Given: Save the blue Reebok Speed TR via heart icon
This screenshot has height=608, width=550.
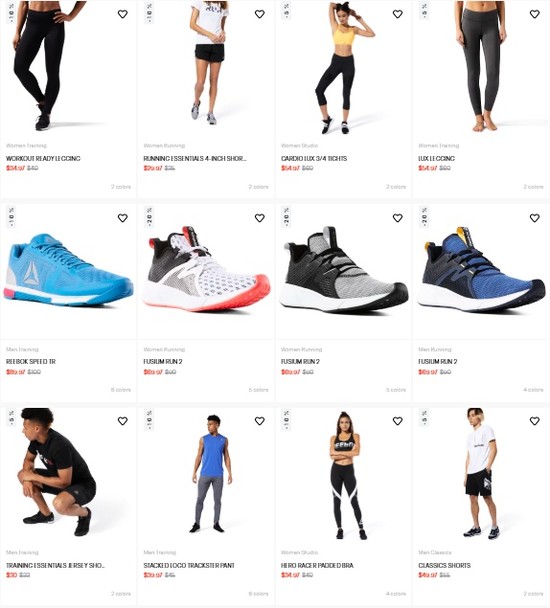Looking at the screenshot, I should pyautogui.click(x=123, y=218).
